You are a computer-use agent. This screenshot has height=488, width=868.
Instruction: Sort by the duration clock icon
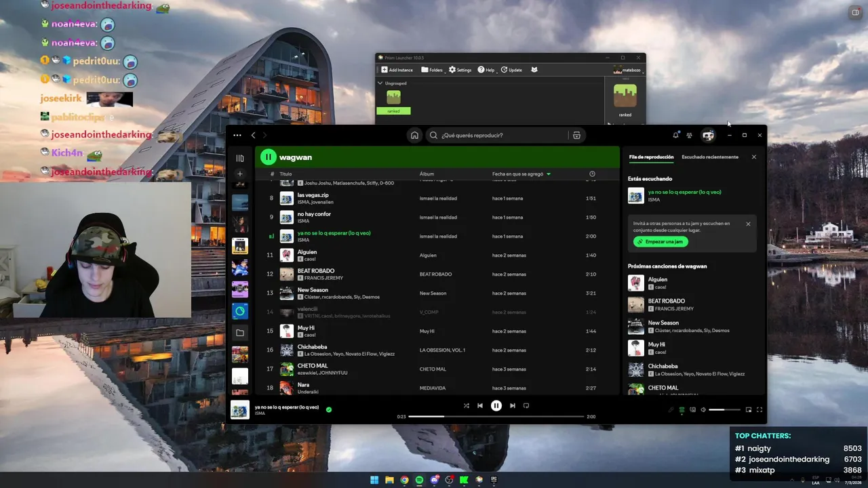[592, 174]
